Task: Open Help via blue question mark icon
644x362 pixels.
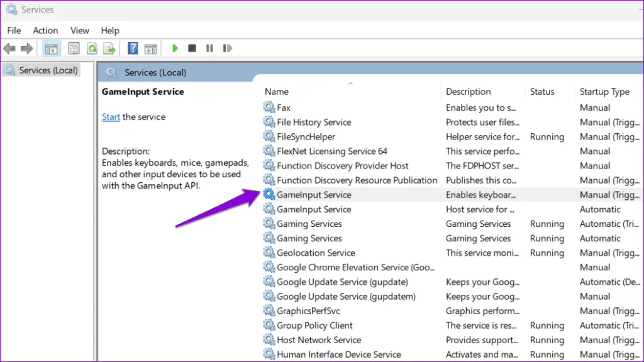Action: [x=133, y=48]
